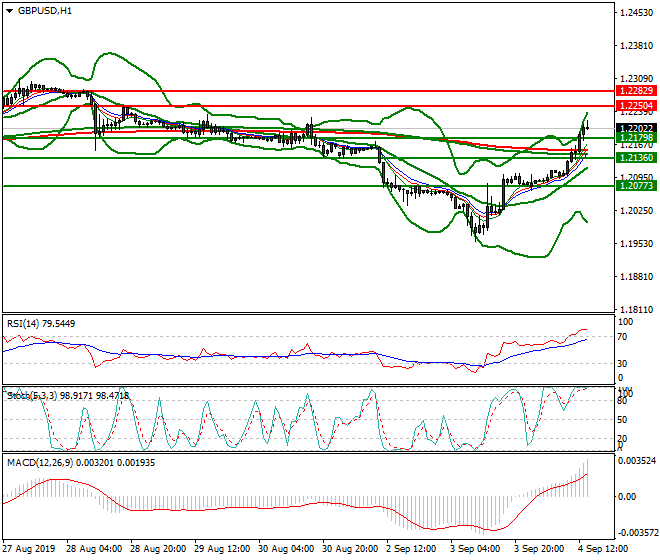Click the RSI scale value 30

[x=622, y=363]
